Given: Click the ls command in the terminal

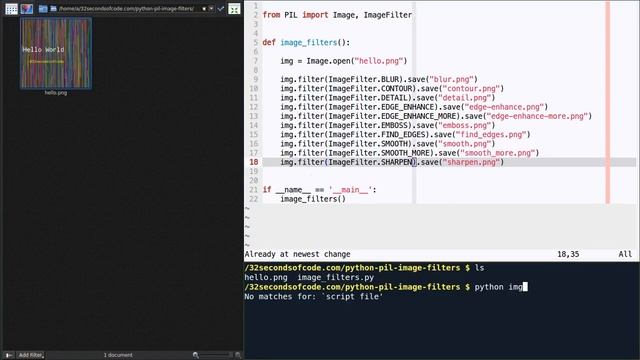Looking at the screenshot, I should pos(479,268).
